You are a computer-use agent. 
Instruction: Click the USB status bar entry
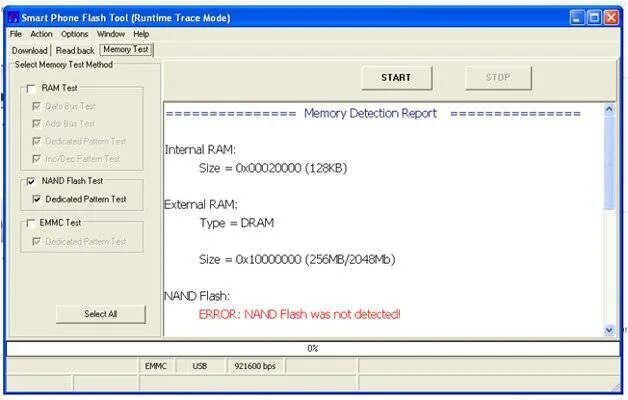click(x=199, y=366)
